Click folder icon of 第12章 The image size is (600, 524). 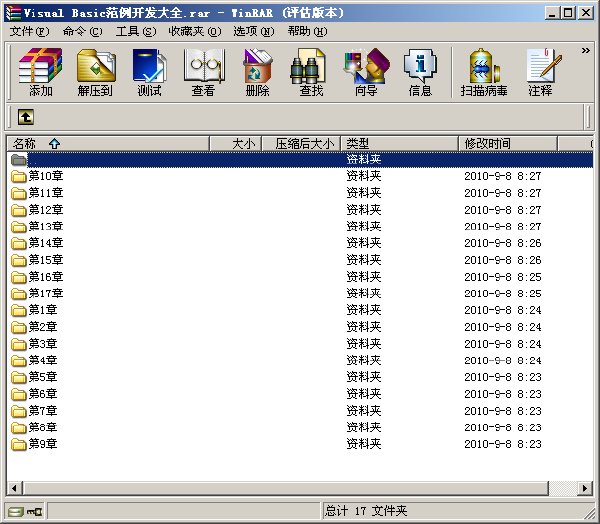18,210
